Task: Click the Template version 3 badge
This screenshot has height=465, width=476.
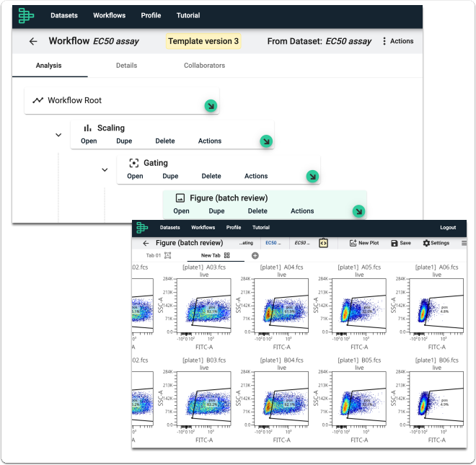Action: [x=203, y=41]
